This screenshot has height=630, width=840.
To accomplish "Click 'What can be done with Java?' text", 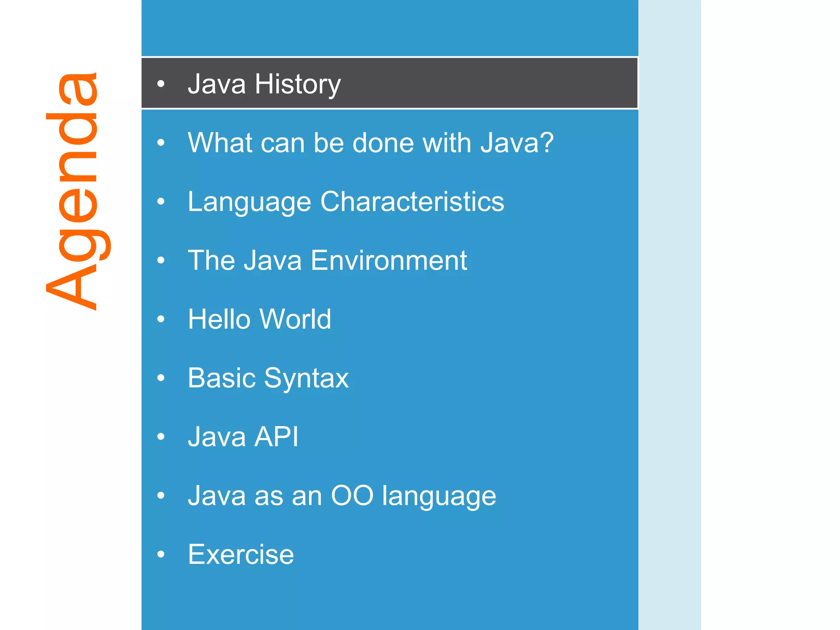I will click(371, 142).
